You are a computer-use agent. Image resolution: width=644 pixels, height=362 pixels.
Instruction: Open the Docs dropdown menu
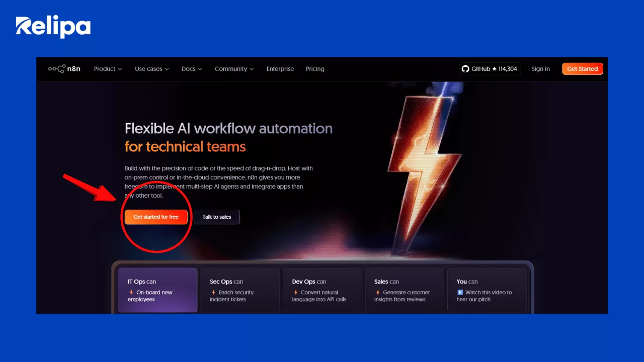[x=192, y=69]
